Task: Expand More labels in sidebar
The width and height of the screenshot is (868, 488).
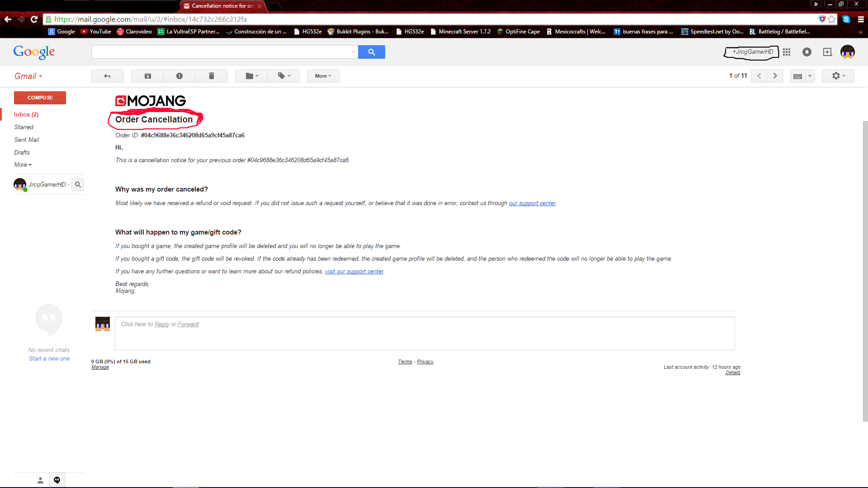Action: (23, 165)
